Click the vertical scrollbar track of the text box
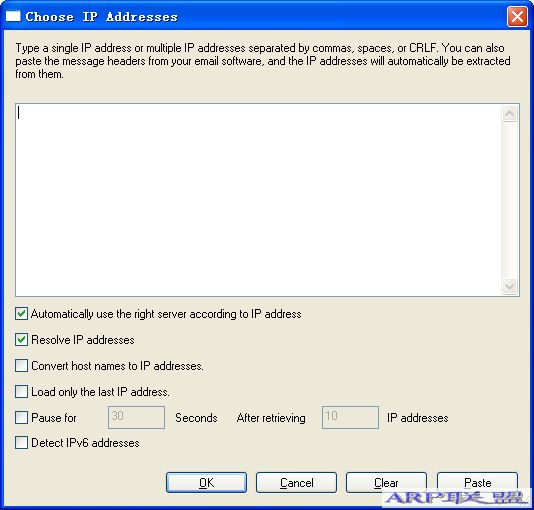534x510 pixels. click(x=509, y=200)
